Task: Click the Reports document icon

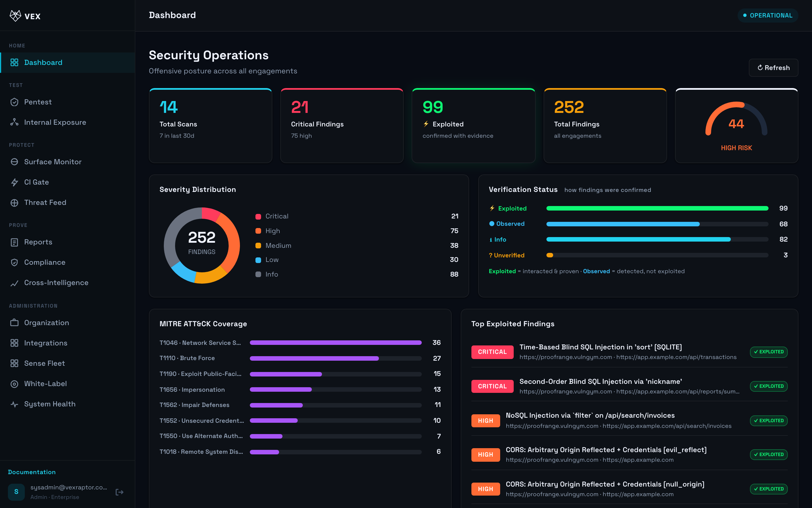Action: 14,242
